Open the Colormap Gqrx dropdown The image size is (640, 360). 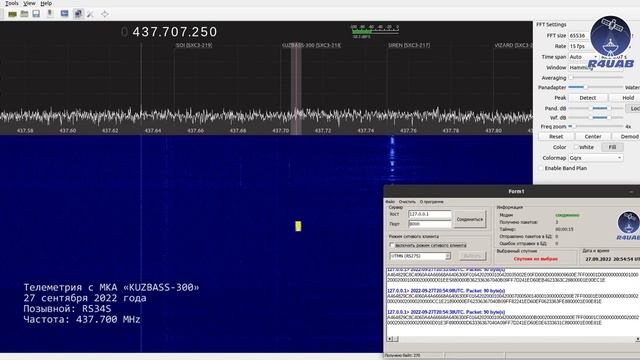point(596,158)
